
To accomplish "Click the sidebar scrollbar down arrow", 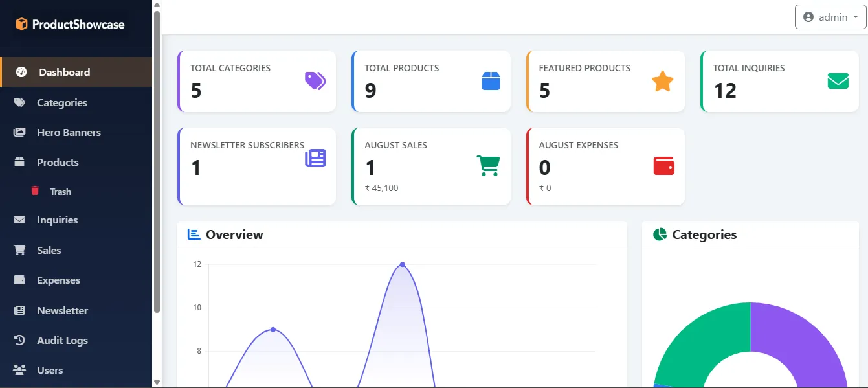I will (157, 382).
